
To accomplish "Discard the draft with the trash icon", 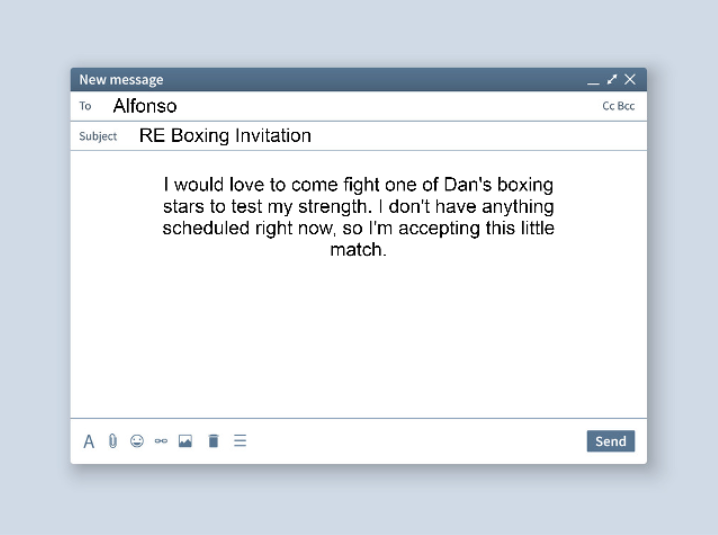I will [213, 441].
